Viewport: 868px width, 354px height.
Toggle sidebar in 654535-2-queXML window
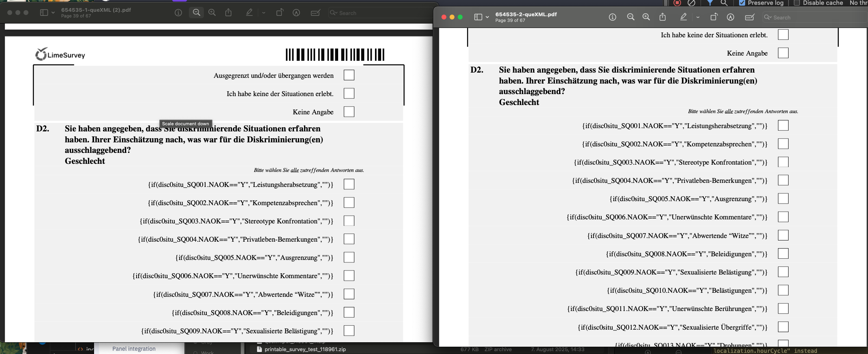[478, 17]
